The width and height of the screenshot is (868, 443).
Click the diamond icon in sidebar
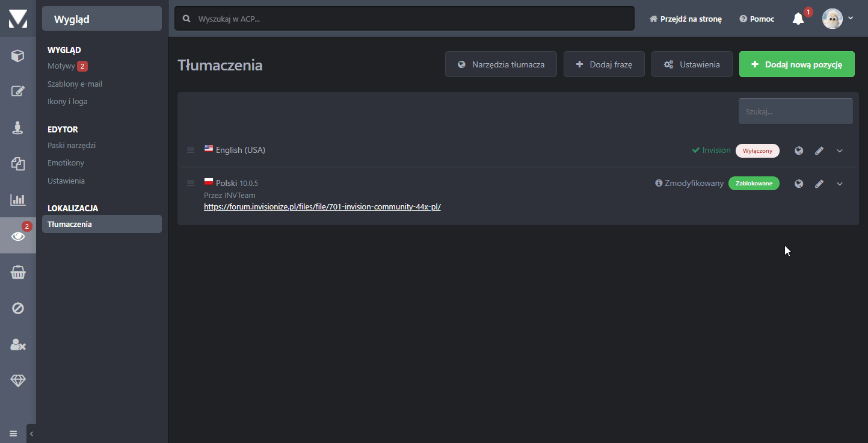click(18, 381)
